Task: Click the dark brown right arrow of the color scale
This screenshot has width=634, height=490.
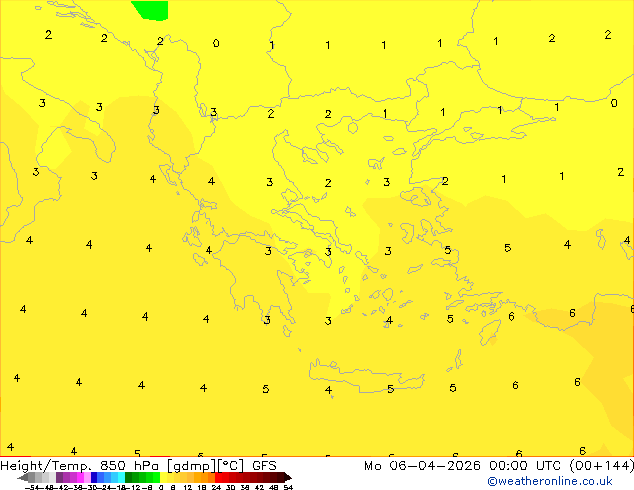Action: pos(288,478)
